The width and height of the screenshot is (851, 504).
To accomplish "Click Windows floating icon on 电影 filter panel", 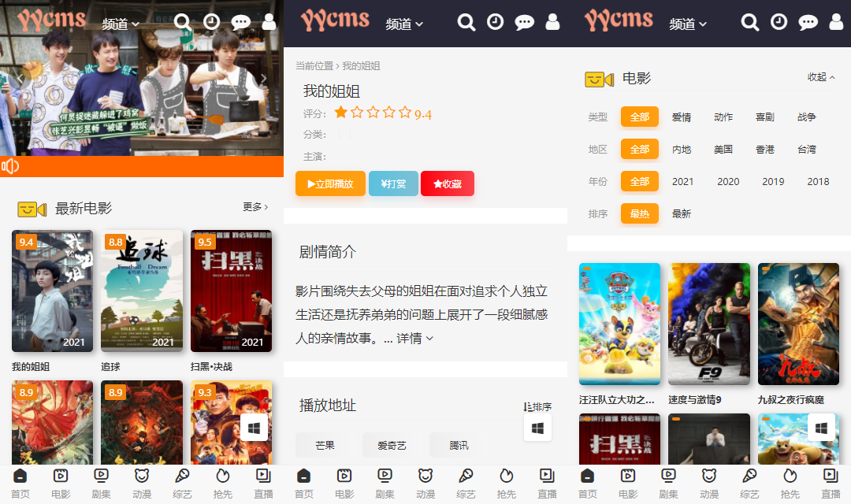I will pos(821,428).
